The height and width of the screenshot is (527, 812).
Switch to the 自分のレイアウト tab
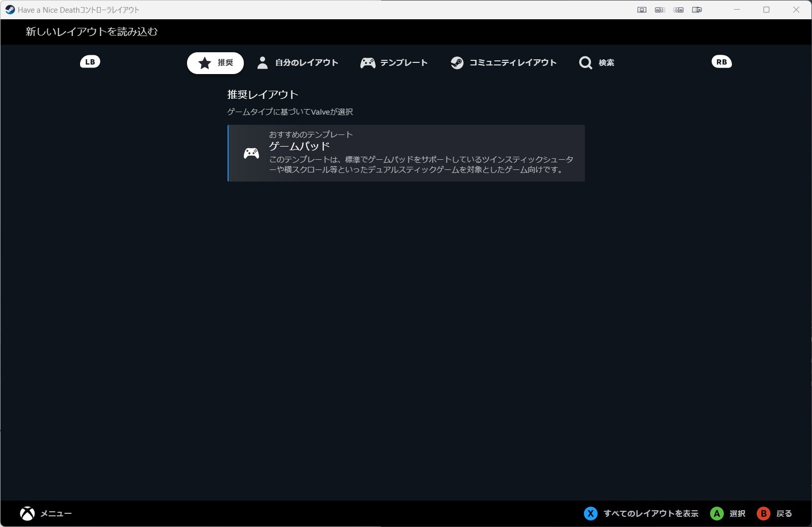[x=298, y=63]
